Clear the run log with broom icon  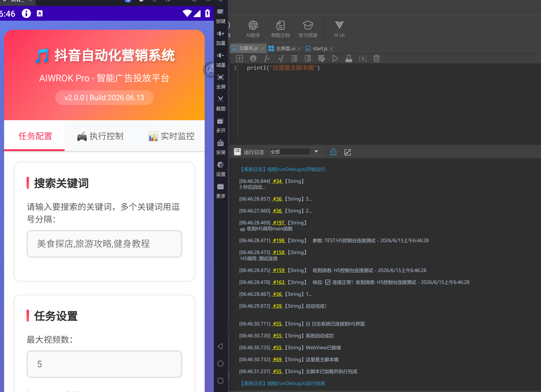click(x=333, y=152)
